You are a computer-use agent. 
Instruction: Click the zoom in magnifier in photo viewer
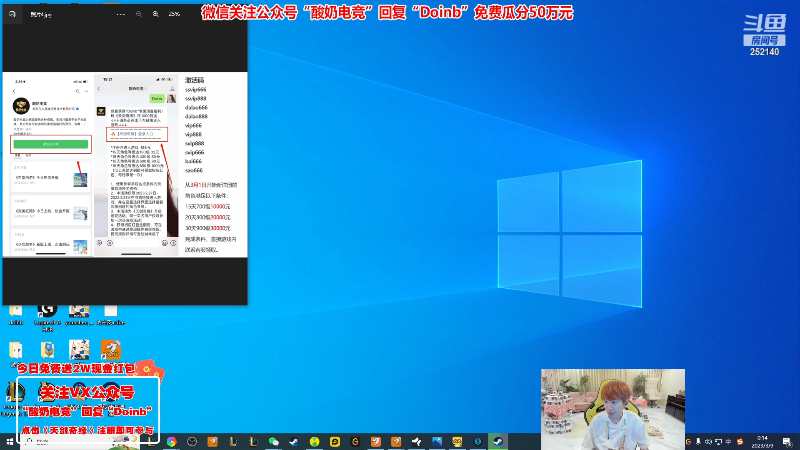[x=156, y=14]
